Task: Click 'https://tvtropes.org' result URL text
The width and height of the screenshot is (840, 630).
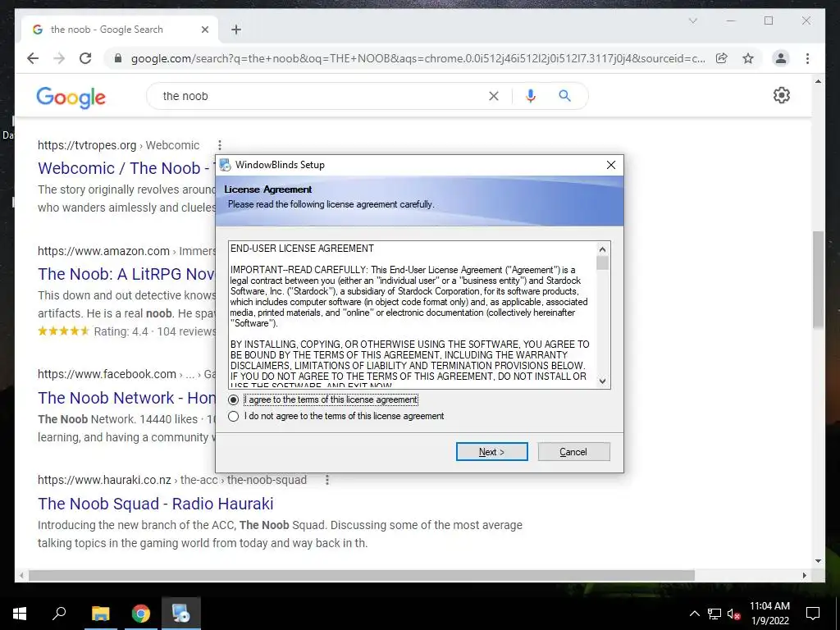Action: click(x=87, y=145)
